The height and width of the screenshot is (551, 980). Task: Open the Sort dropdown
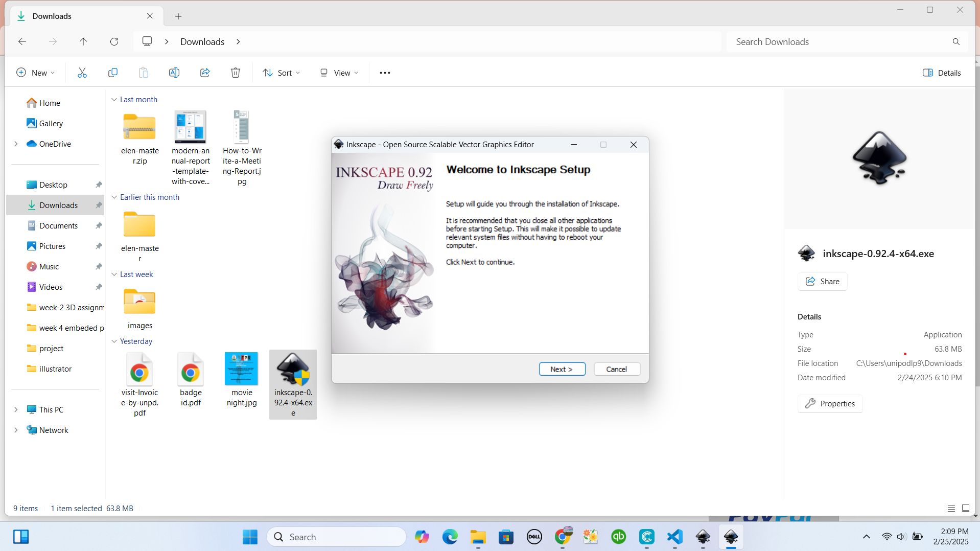tap(281, 73)
